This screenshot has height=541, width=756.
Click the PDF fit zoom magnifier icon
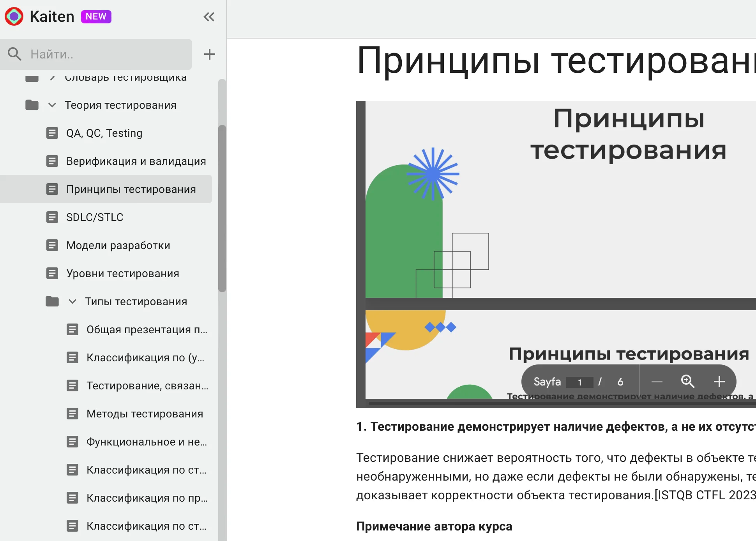[687, 381]
